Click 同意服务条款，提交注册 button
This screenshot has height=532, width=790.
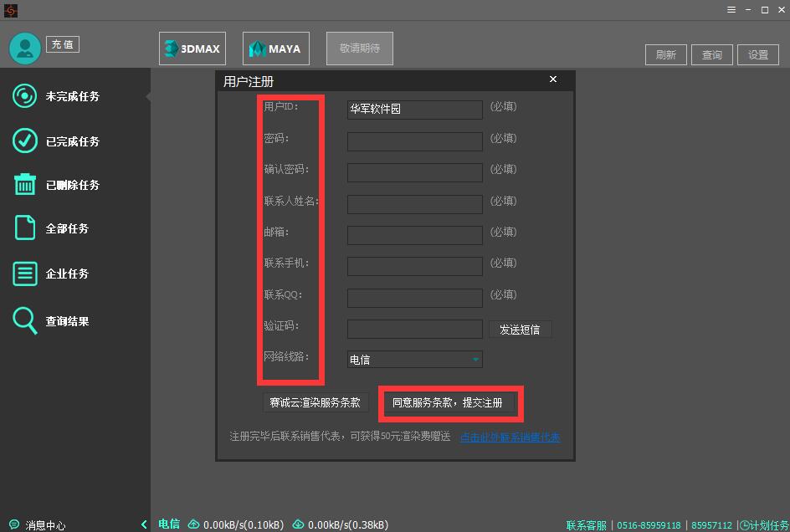448,402
